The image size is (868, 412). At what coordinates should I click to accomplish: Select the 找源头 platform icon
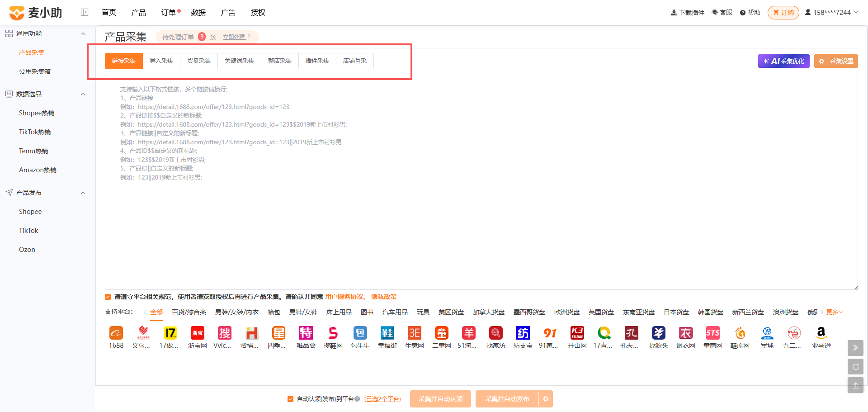[659, 333]
